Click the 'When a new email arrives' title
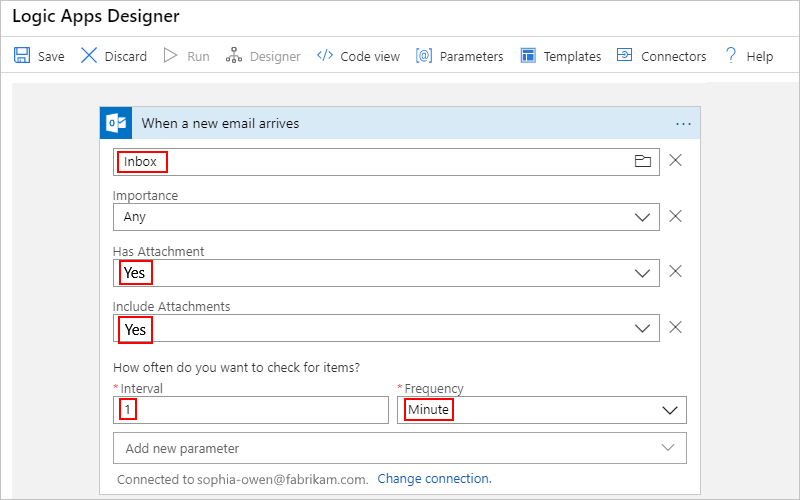Image resolution: width=800 pixels, height=500 pixels. 220,123
